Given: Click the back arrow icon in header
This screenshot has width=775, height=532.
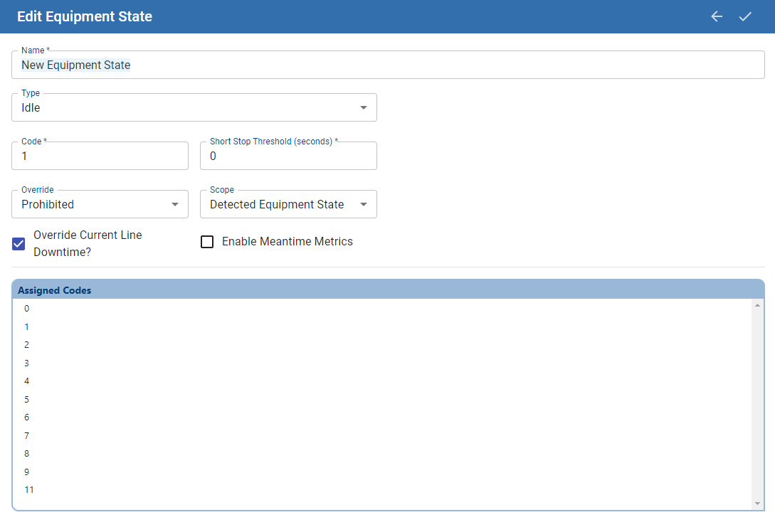Looking at the screenshot, I should 717,16.
